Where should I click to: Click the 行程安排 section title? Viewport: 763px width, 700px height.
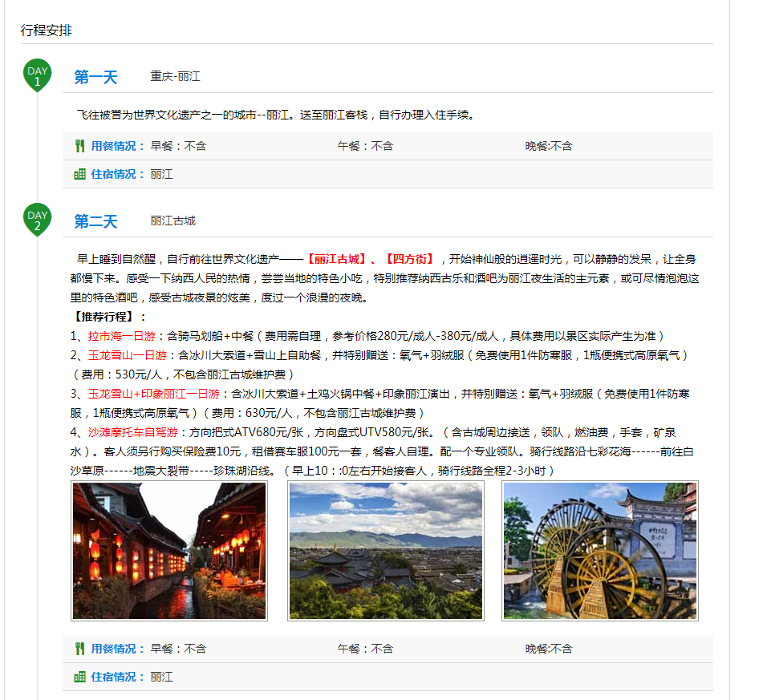click(46, 30)
